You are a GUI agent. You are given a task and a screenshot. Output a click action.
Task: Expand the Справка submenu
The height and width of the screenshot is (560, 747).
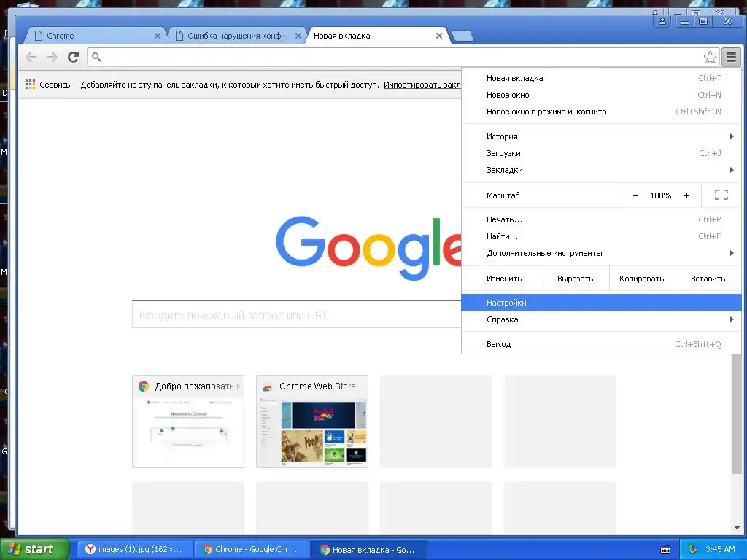pos(601,319)
